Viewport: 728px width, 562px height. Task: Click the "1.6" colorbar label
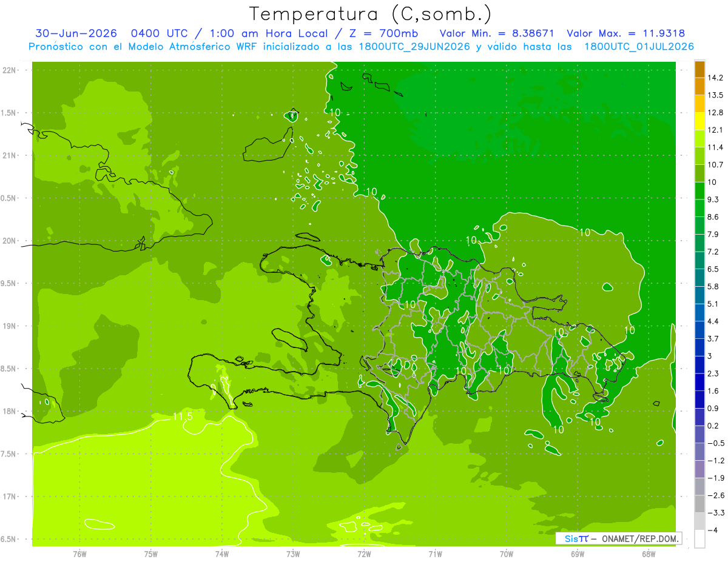click(x=713, y=391)
